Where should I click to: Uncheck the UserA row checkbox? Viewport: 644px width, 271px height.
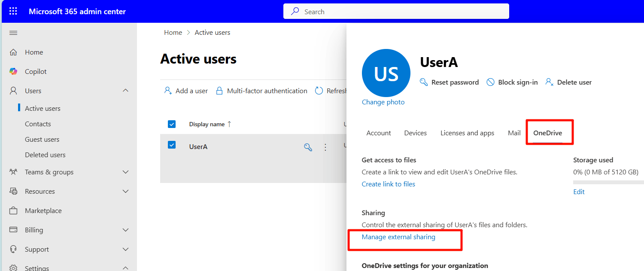172,145
